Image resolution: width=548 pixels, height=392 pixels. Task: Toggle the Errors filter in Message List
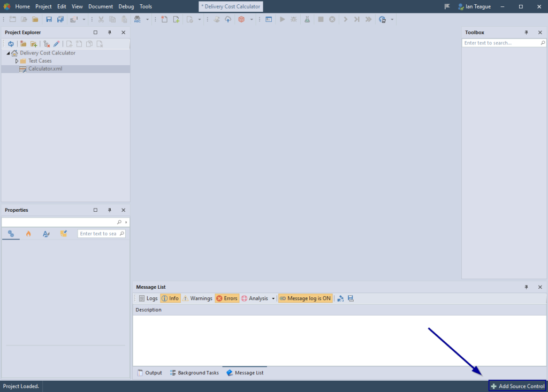tap(227, 298)
